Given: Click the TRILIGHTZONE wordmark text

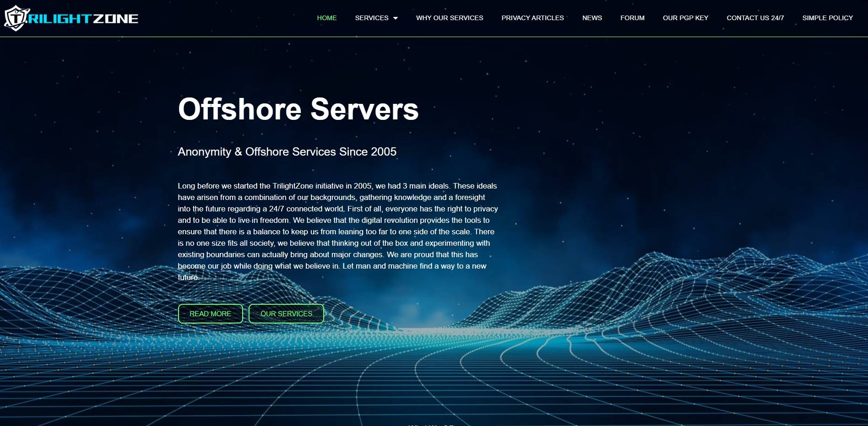Looking at the screenshot, I should 83,19.
